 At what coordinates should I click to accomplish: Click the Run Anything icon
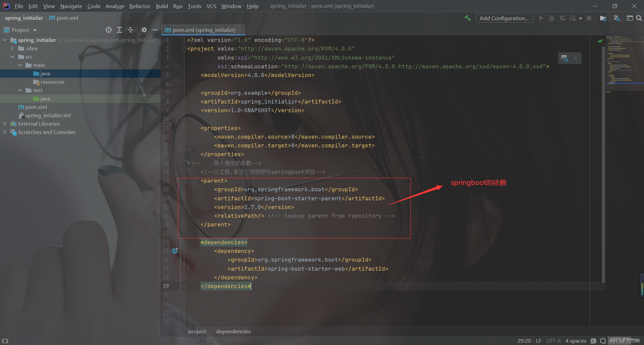coord(630,18)
